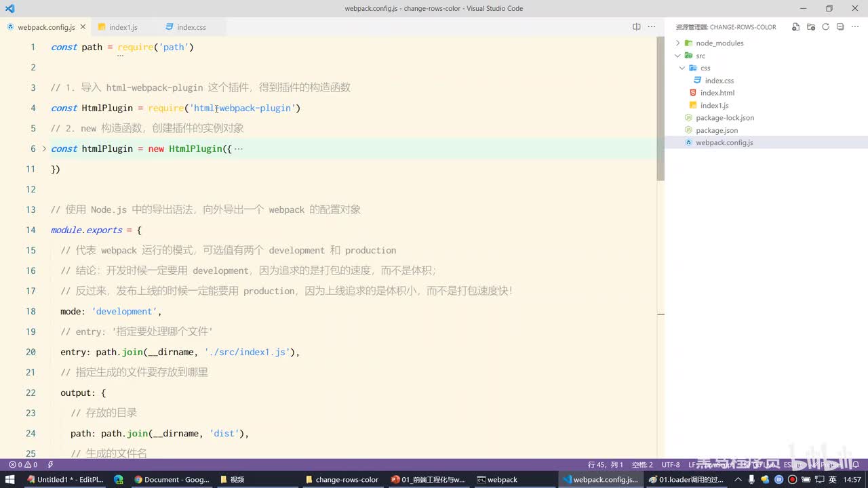Open notifications bell in status bar
This screenshot has height=488, width=868.
point(856,465)
